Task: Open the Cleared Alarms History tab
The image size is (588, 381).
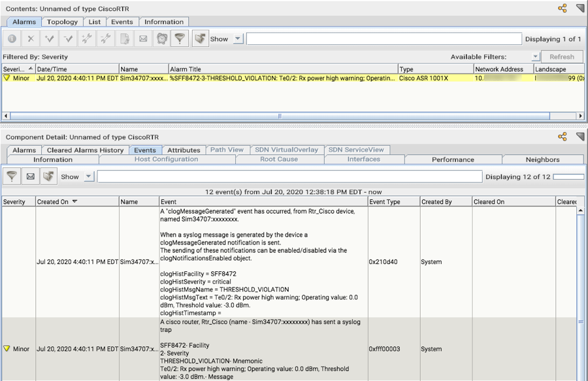Action: (x=85, y=150)
